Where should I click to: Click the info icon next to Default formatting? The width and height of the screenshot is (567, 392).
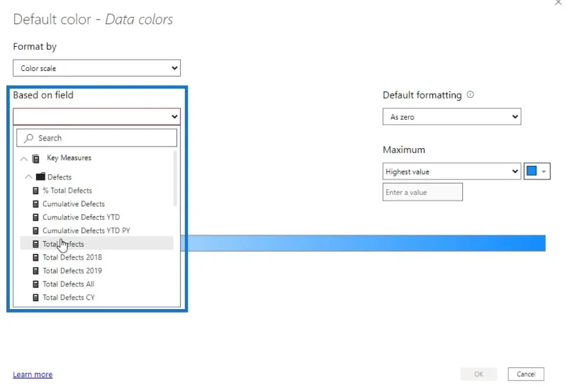coord(470,95)
